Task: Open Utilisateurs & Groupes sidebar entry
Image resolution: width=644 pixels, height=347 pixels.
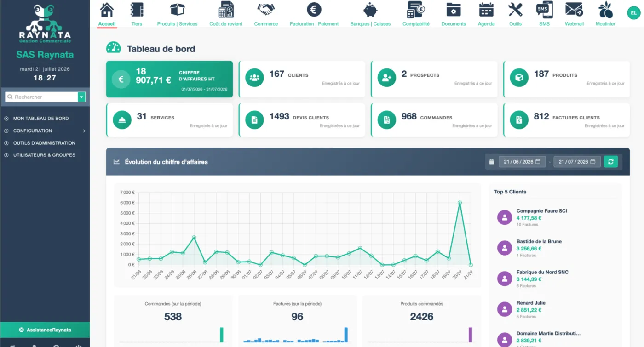Action: pos(45,155)
